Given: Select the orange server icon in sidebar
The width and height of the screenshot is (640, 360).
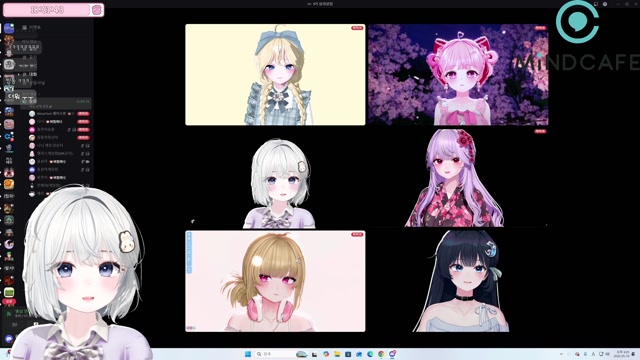Looking at the screenshot, I should [x=9, y=184].
